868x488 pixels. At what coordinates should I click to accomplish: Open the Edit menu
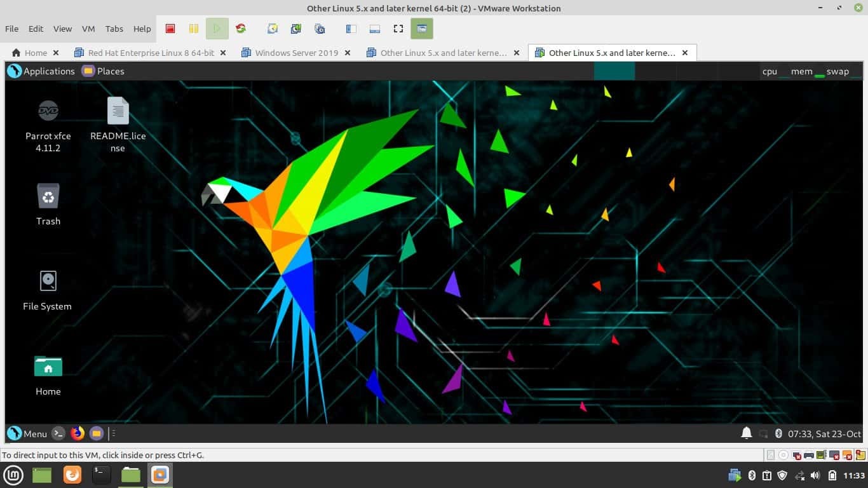36,29
